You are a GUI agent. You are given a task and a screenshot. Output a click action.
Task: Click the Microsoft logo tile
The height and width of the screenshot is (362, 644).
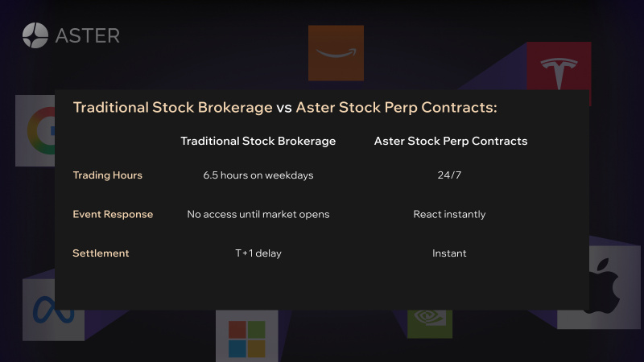[246, 338]
